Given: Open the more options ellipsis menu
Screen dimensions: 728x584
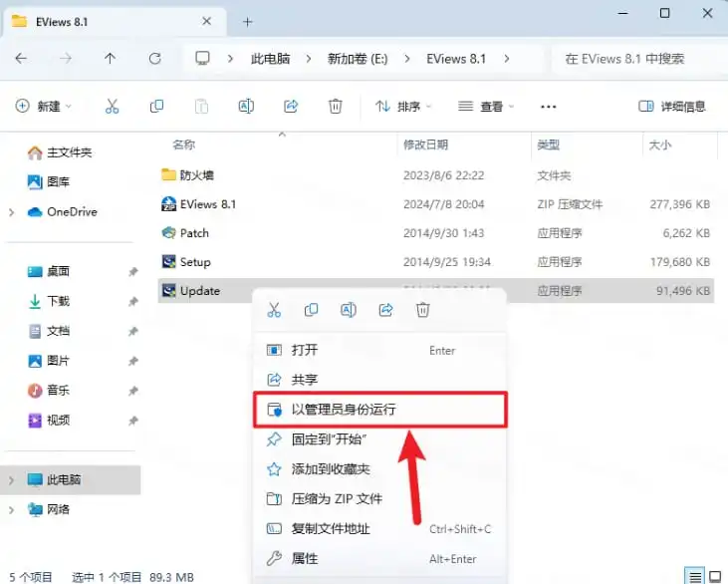Looking at the screenshot, I should point(549,107).
